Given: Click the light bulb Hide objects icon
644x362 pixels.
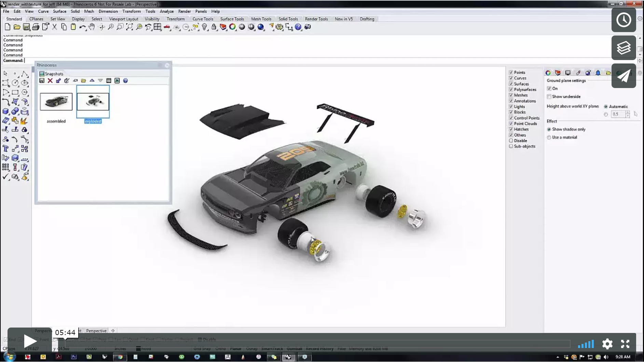Looking at the screenshot, I should point(204,27).
